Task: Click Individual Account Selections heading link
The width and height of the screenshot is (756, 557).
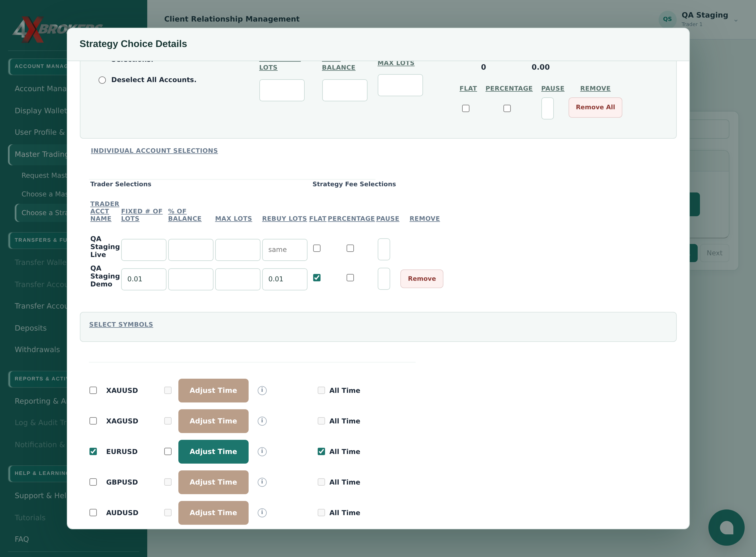Action: pos(154,151)
